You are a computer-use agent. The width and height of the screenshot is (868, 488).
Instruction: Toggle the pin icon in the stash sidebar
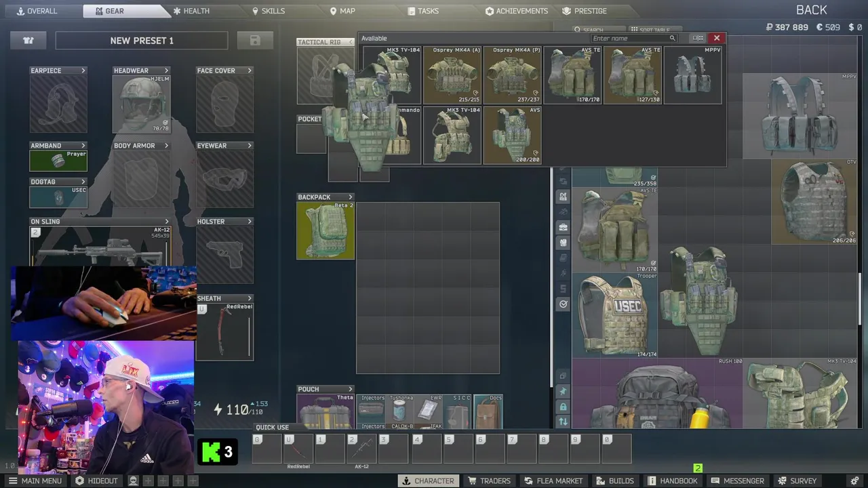click(563, 391)
